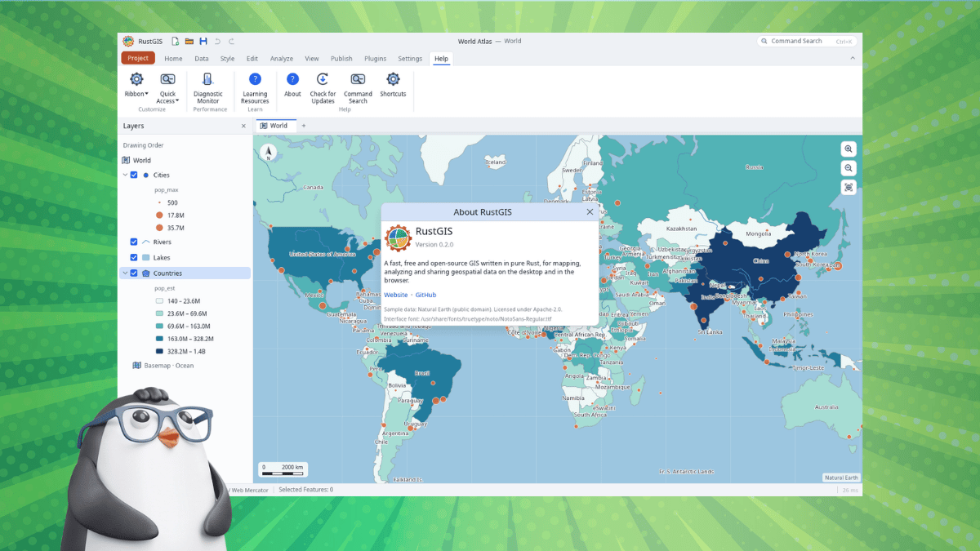Open the Quick Access dropdown

pos(167,87)
